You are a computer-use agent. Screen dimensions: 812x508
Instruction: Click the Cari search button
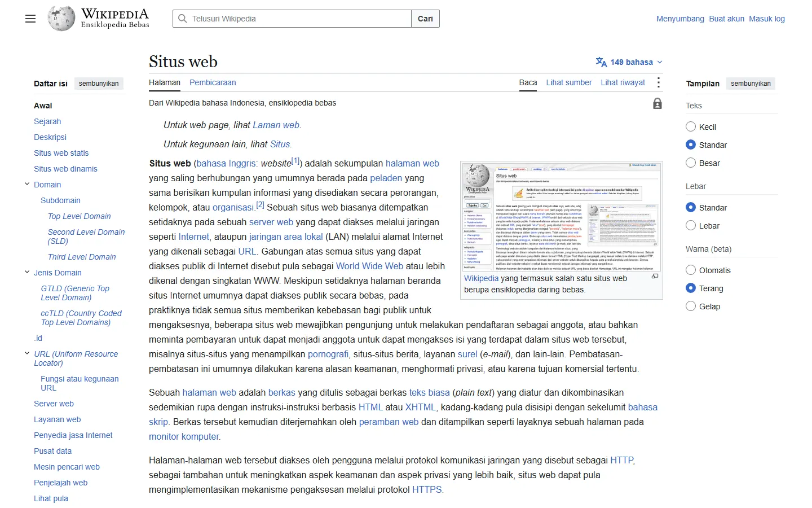coord(425,19)
